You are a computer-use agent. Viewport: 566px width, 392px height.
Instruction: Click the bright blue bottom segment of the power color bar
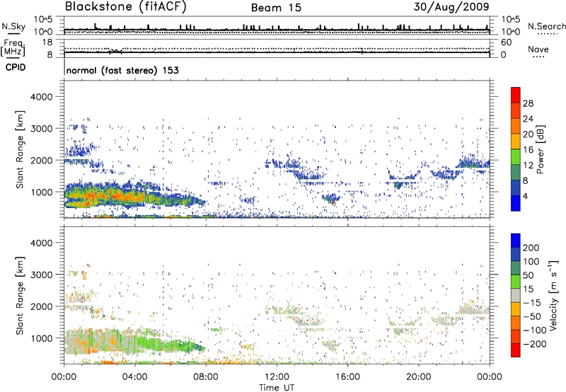(516, 203)
